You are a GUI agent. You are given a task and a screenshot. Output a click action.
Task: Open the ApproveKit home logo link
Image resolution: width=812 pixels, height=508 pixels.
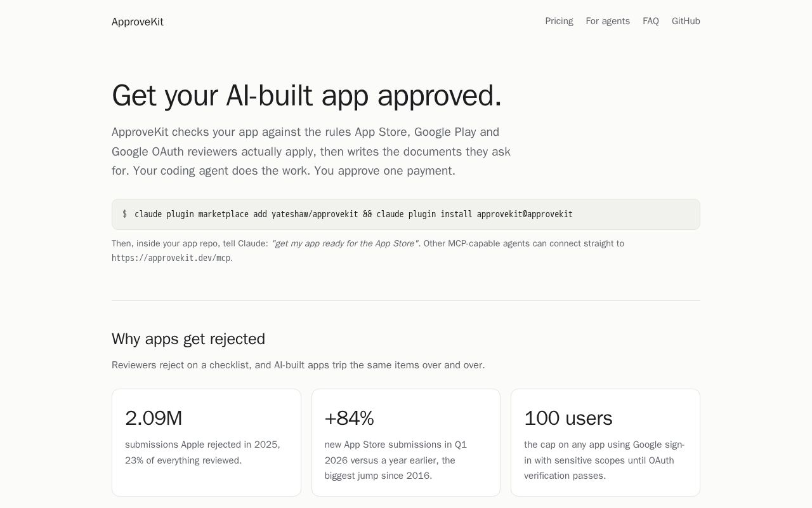click(137, 22)
